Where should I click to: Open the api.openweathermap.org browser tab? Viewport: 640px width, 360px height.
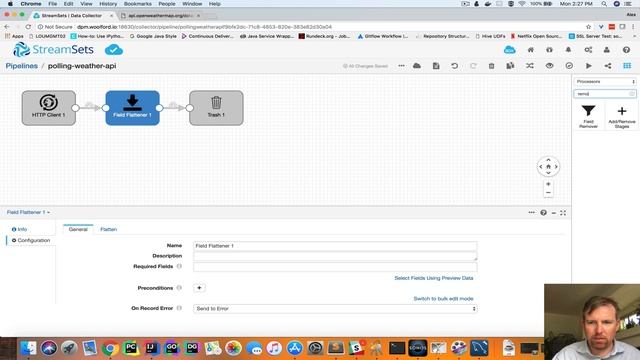[x=161, y=16]
